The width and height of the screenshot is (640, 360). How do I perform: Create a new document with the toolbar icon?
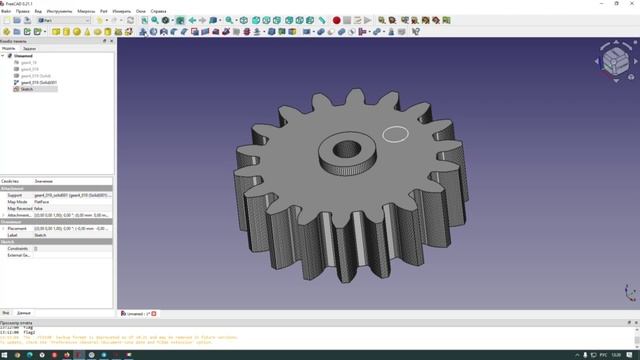point(7,20)
